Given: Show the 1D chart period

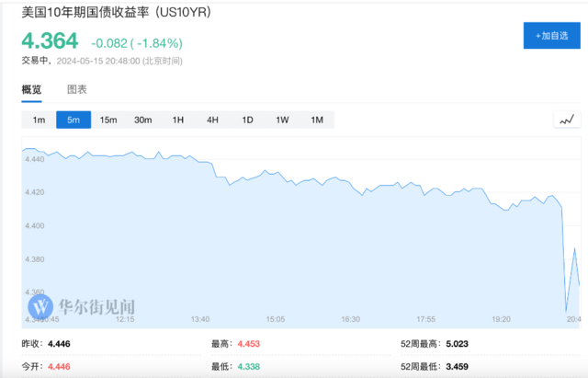Looking at the screenshot, I should pos(247,120).
